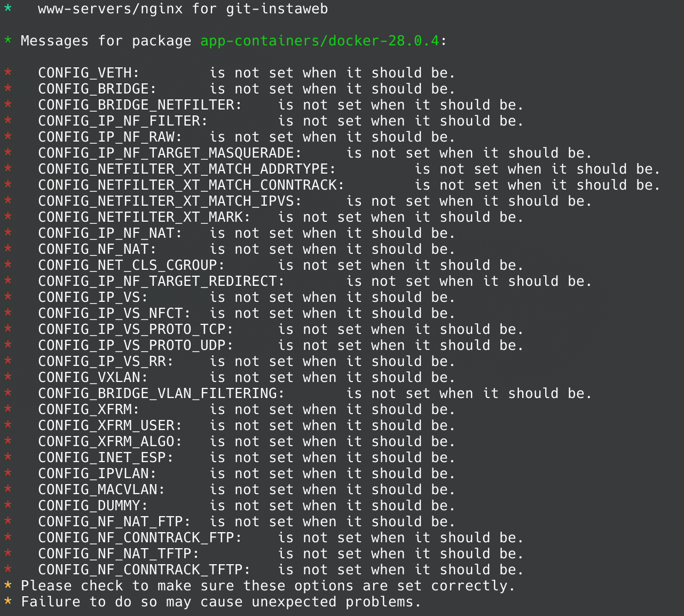The height and width of the screenshot is (616, 684).
Task: Click the CONFIG_IP_VS_PROTO_TCP text
Action: (136, 330)
